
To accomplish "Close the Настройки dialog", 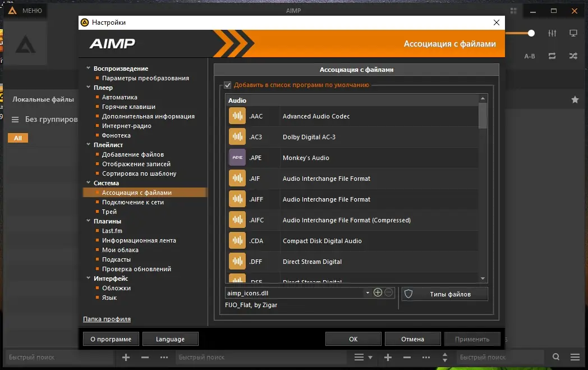I will pos(497,22).
